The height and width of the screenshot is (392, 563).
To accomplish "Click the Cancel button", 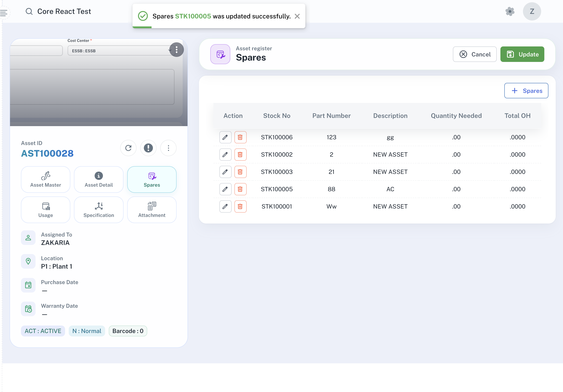I will [474, 54].
